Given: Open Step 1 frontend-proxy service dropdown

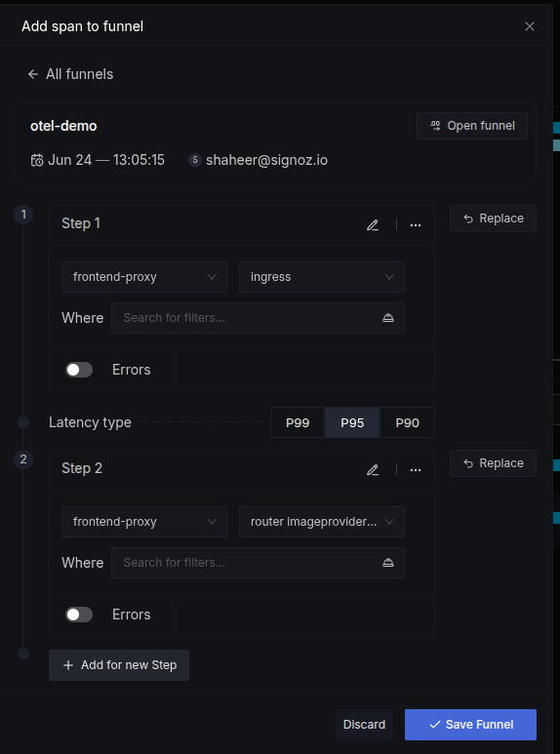Looking at the screenshot, I should click(144, 277).
